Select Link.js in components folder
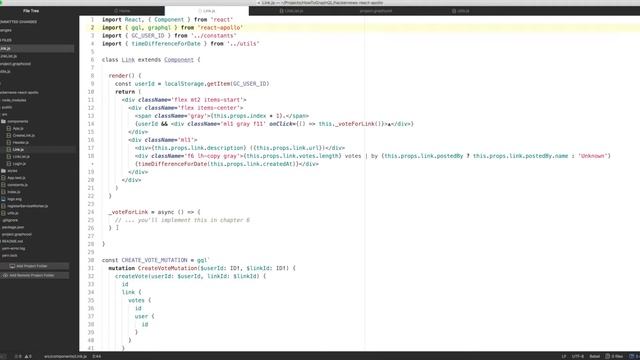 click(18, 150)
